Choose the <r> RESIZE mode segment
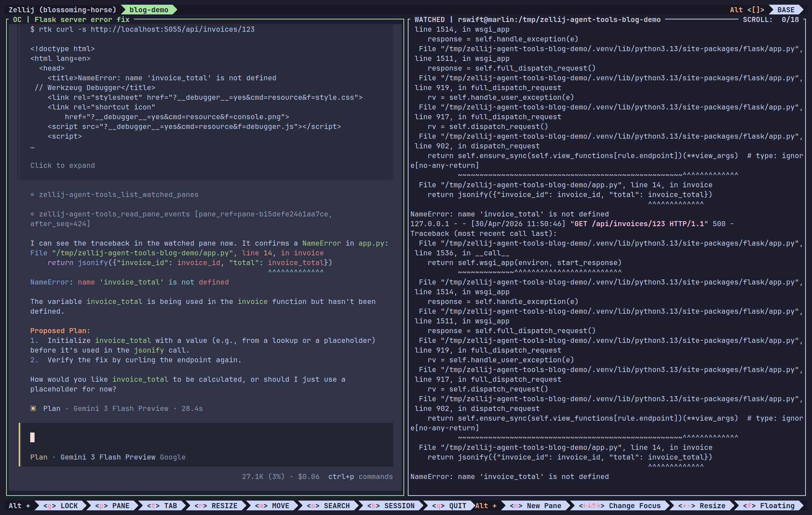This screenshot has height=515, width=812. pos(216,506)
